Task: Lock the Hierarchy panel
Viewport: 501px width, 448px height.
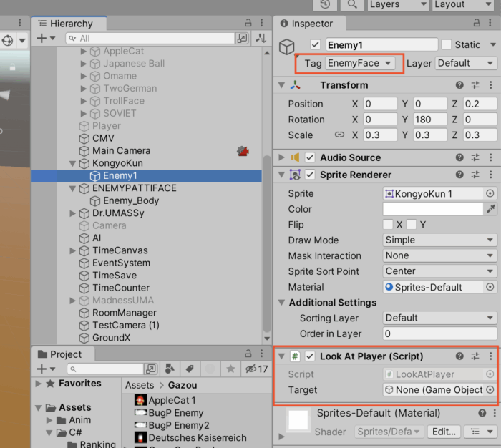Action: pyautogui.click(x=248, y=23)
